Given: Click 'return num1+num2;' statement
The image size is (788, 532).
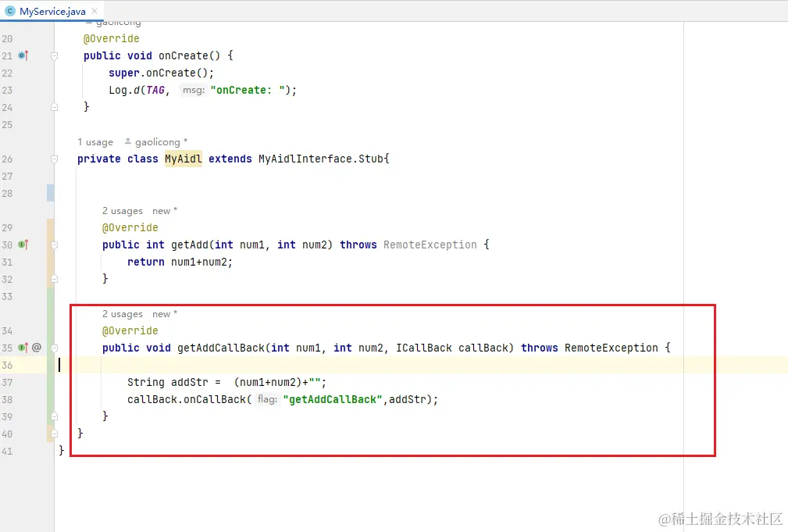Looking at the screenshot, I should click(180, 262).
